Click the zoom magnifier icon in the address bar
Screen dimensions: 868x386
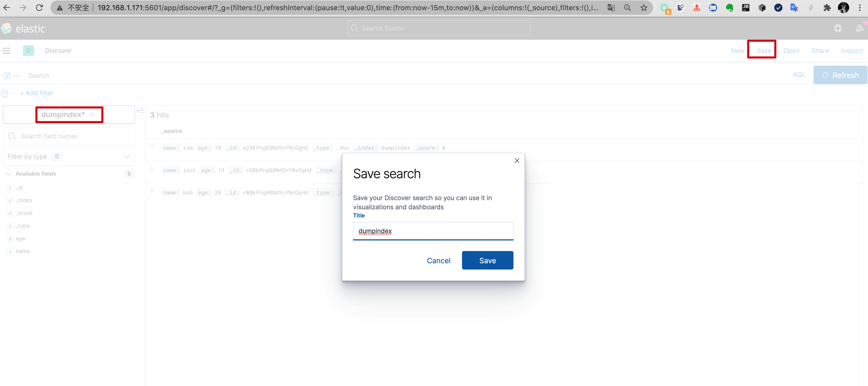(627, 8)
